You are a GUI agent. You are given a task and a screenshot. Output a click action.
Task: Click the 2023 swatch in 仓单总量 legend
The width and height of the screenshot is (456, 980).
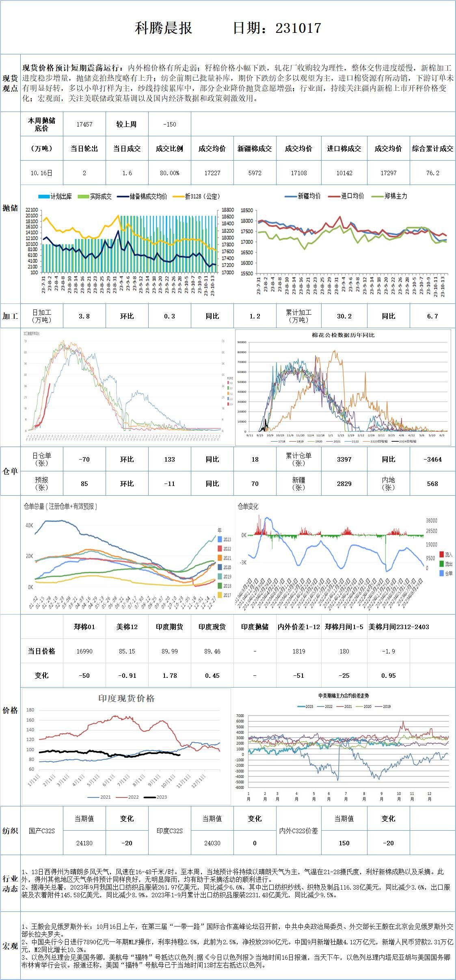220,539
